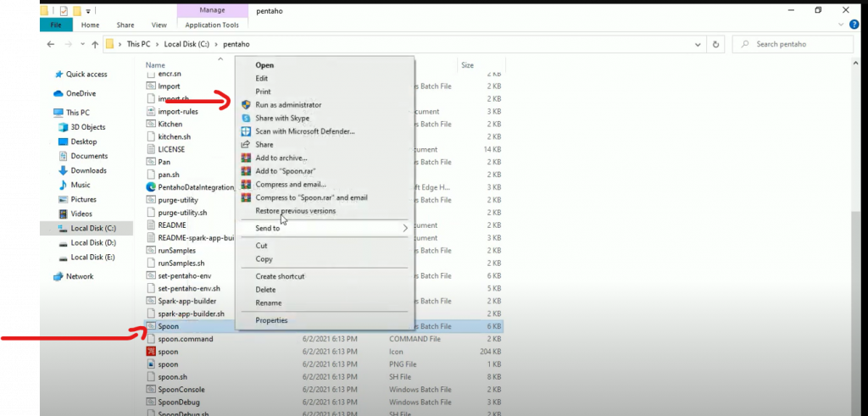This screenshot has height=416, width=868.
Task: Open the Help question mark icon
Action: pos(854,25)
